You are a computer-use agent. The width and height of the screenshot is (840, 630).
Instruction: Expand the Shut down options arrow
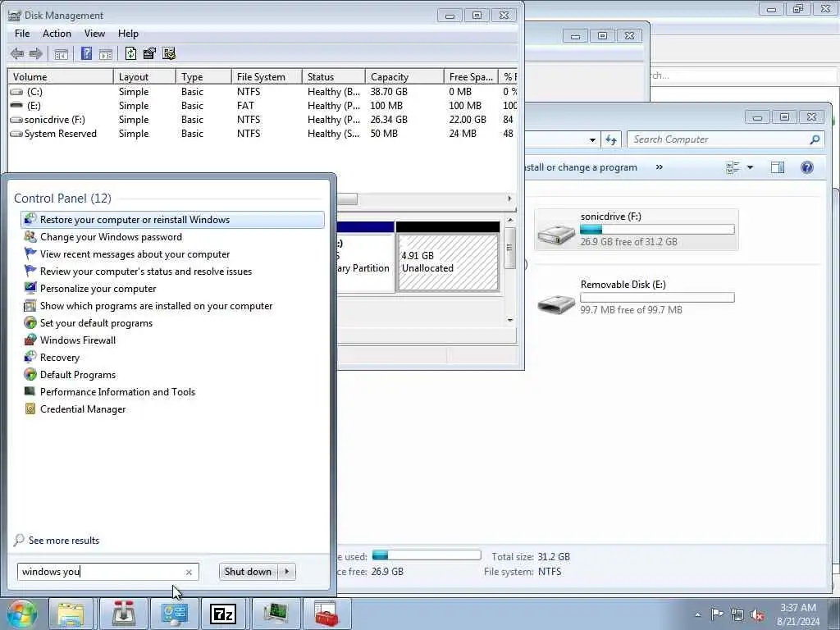pyautogui.click(x=287, y=572)
